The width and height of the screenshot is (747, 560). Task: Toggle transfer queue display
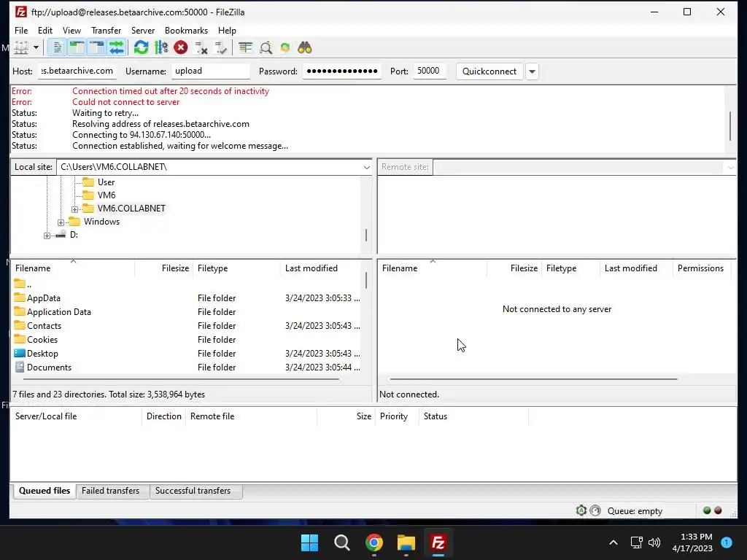(117, 47)
